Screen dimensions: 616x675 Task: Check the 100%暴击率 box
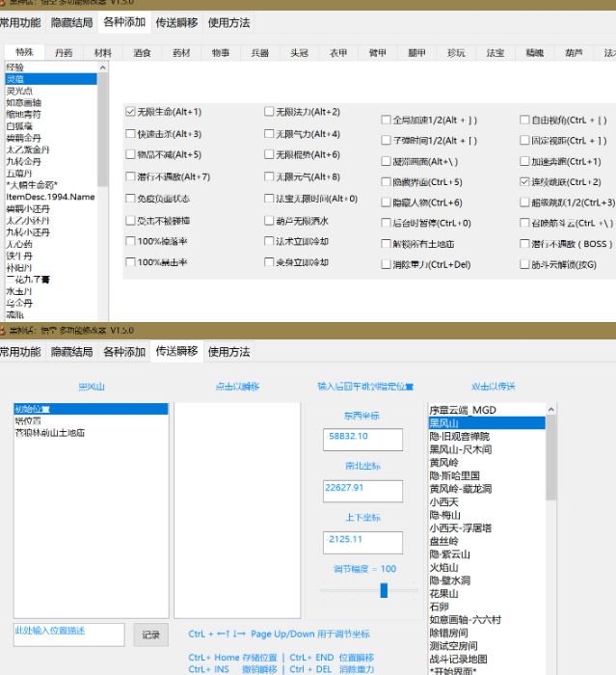pyautogui.click(x=131, y=262)
